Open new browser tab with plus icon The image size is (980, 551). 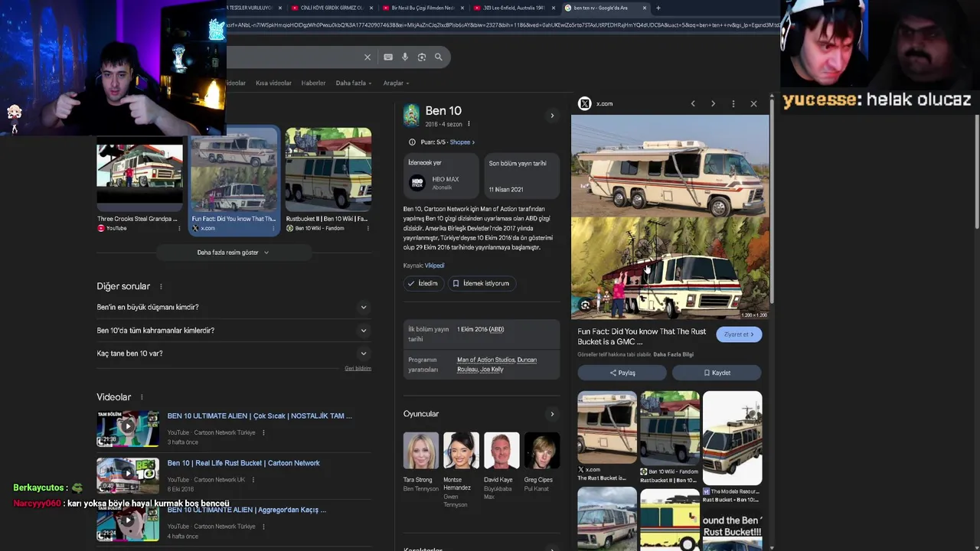[658, 8]
